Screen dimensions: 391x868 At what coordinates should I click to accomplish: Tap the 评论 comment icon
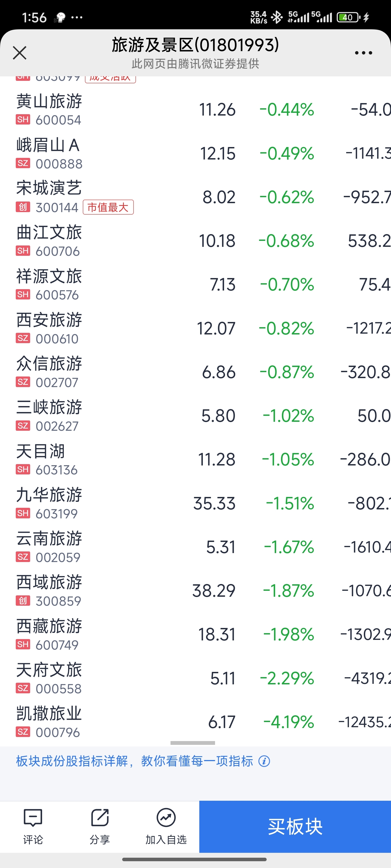pyautogui.click(x=33, y=826)
